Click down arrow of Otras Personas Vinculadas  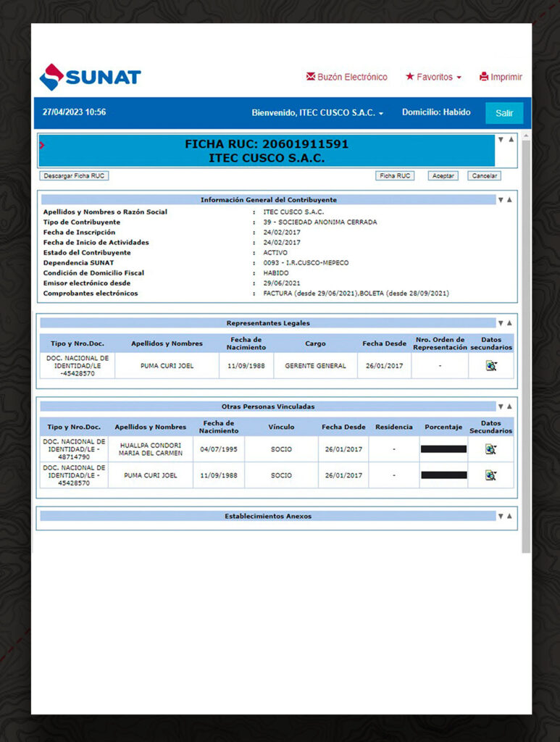tap(501, 406)
